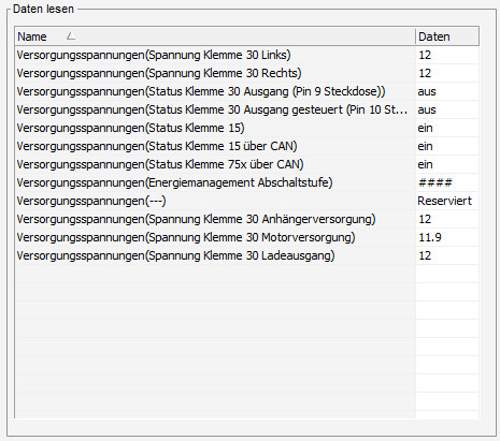The image size is (500, 441).
Task: Select the Ladeausgang voltage row
Action: pyautogui.click(x=247, y=256)
